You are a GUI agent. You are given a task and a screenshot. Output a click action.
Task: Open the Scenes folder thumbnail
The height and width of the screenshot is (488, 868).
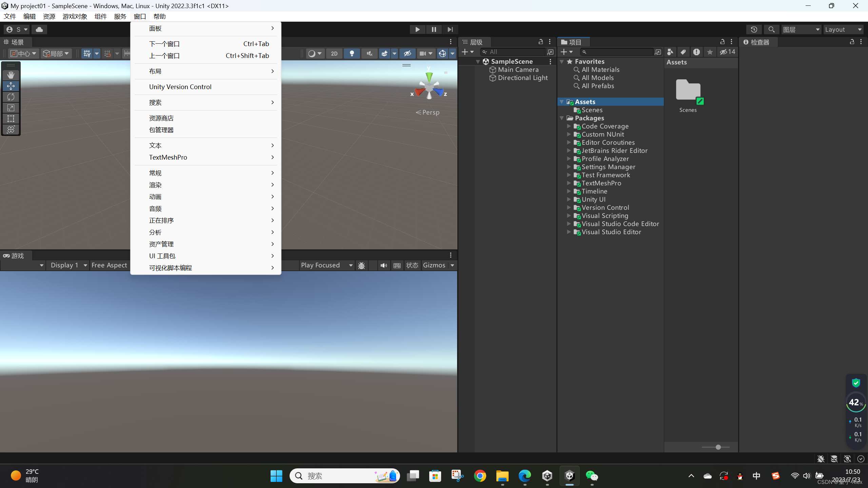[688, 90]
